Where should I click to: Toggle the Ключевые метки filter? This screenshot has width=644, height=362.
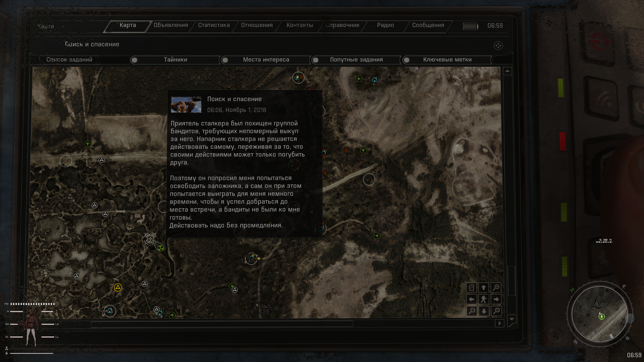coord(407,60)
